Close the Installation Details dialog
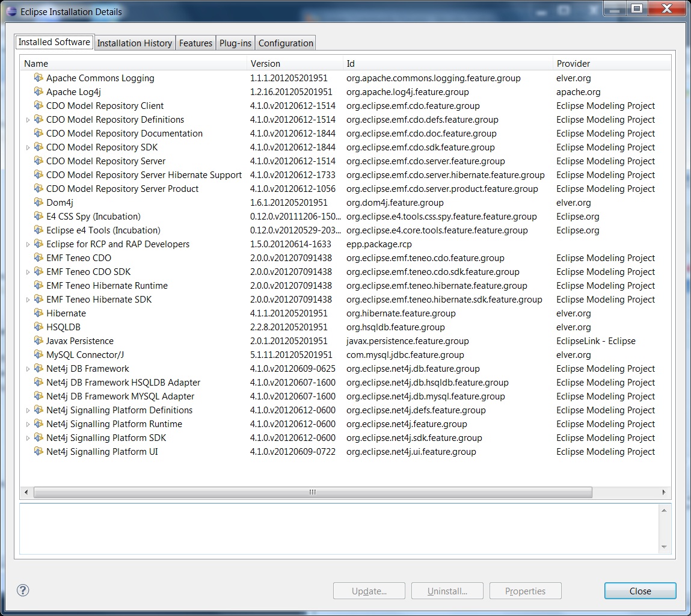Screen dimensions: 691x616 (x=640, y=591)
